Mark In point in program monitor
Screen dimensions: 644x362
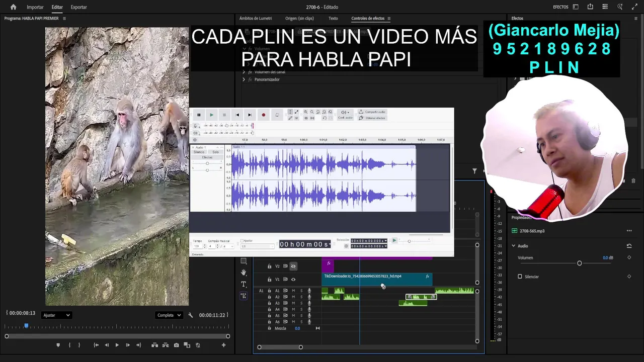[x=69, y=345]
